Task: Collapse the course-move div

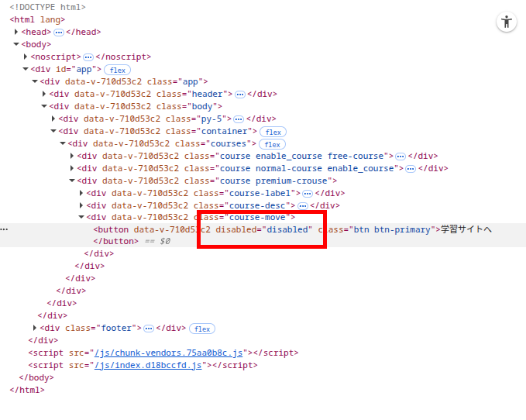Action: pyautogui.click(x=81, y=217)
